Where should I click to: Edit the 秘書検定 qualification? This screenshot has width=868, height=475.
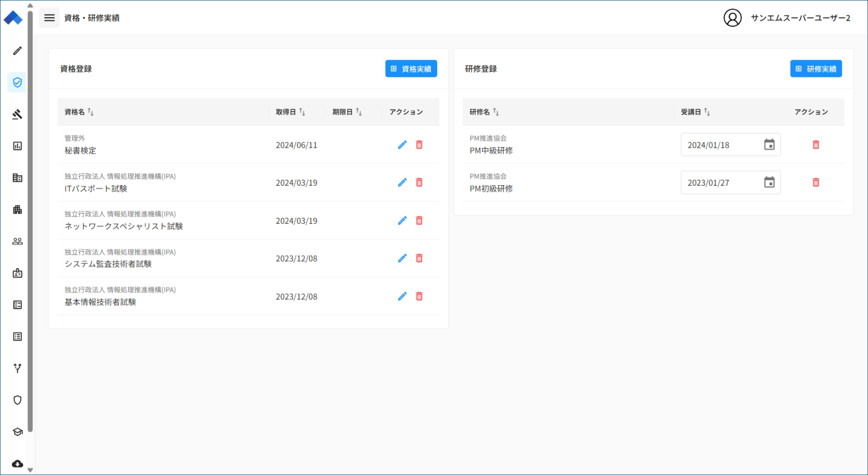pos(403,145)
